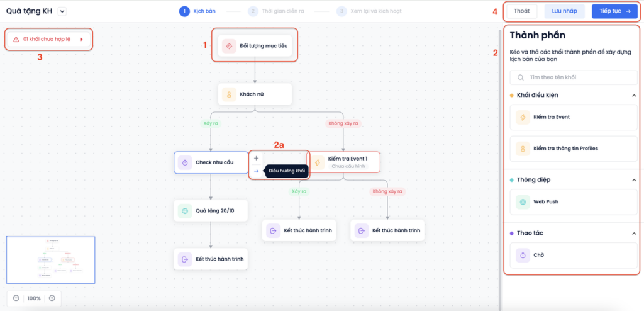This screenshot has height=311, width=644.
Task: Select Kiểm tra thông tin Profiles component label
Action: click(565, 149)
